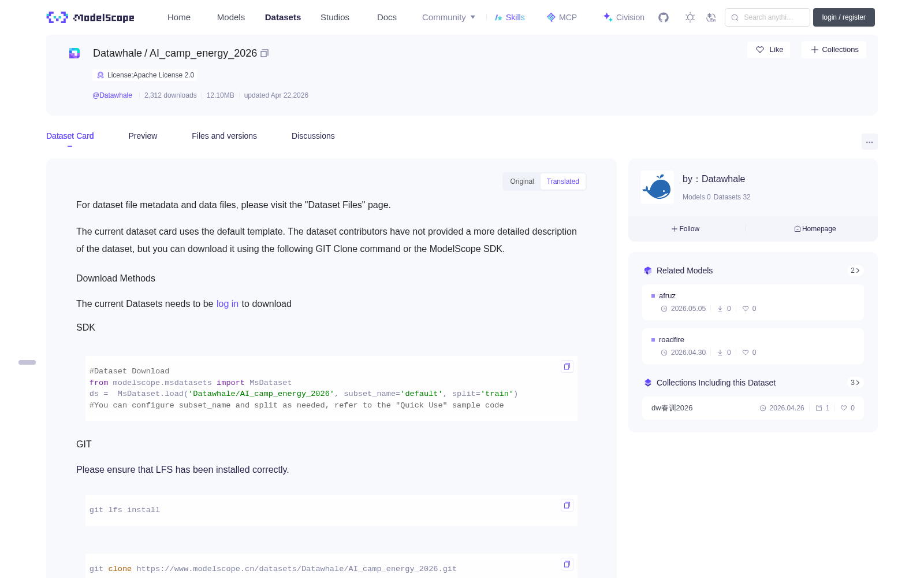Open the Community dropdown menu

[449, 17]
